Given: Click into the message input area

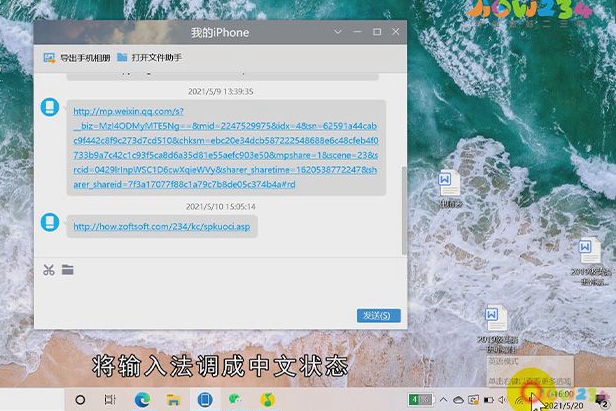Looking at the screenshot, I should pyautogui.click(x=220, y=293).
